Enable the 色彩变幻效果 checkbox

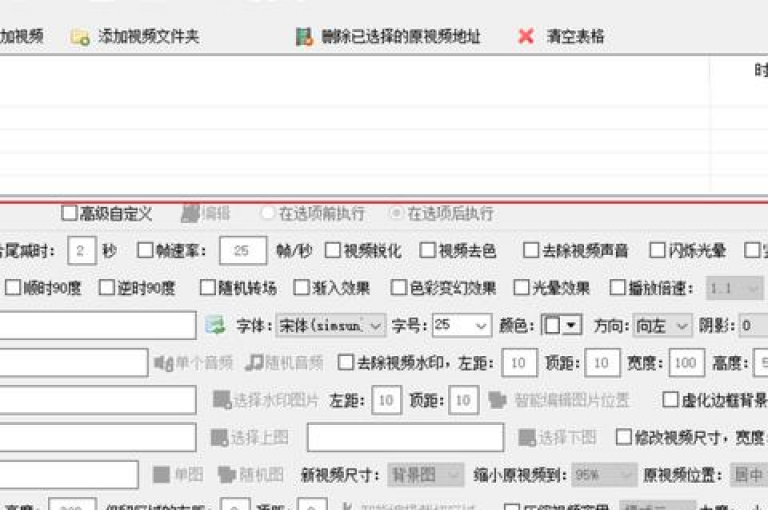coord(399,288)
